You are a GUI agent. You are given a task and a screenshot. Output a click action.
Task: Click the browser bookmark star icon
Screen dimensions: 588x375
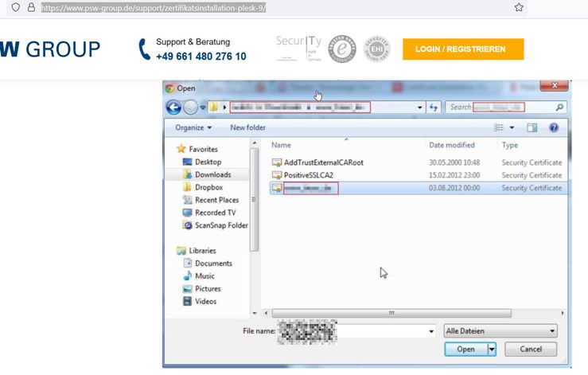tap(519, 7)
